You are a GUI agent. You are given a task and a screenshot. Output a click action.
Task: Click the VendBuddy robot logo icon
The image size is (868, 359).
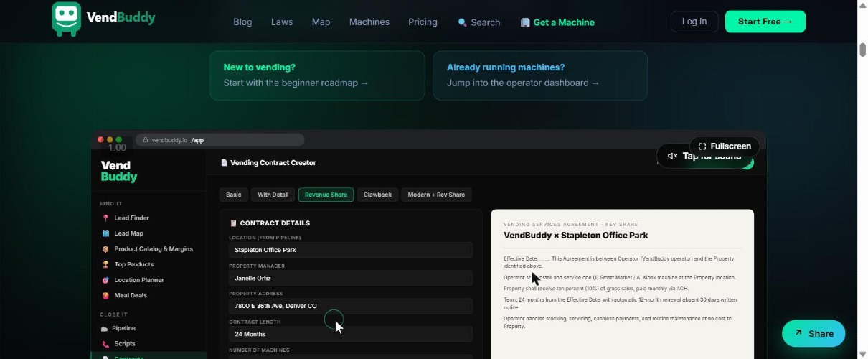click(66, 19)
